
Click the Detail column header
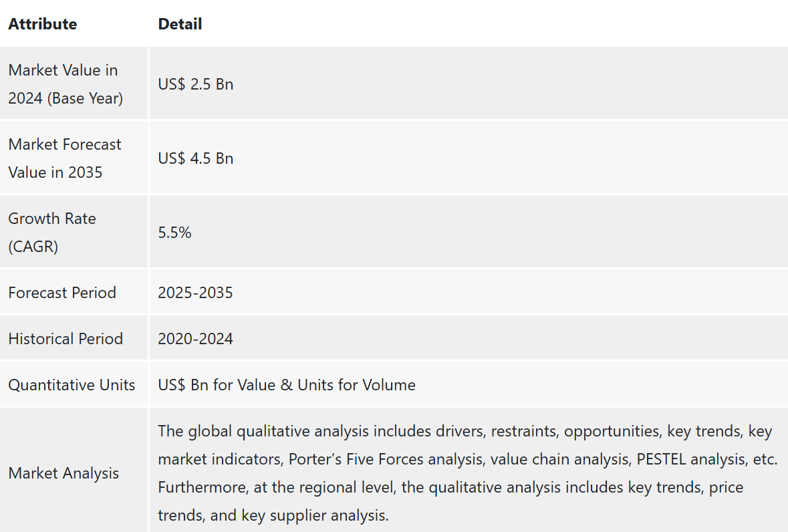180,24
